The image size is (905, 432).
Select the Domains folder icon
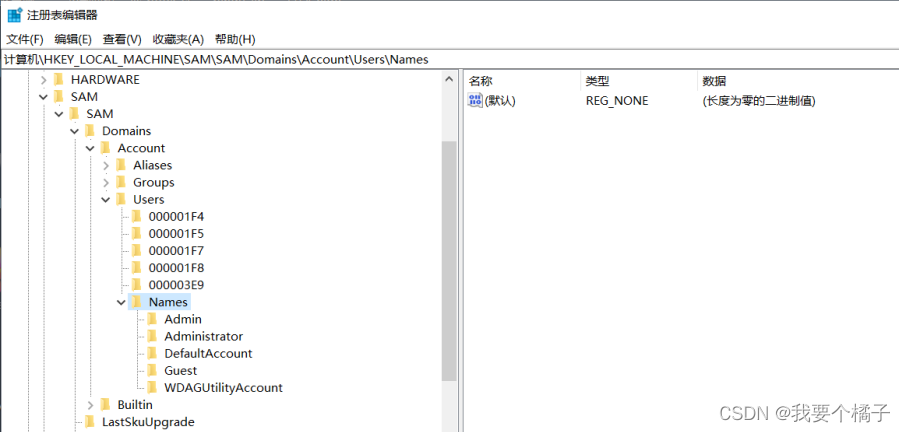tap(89, 131)
